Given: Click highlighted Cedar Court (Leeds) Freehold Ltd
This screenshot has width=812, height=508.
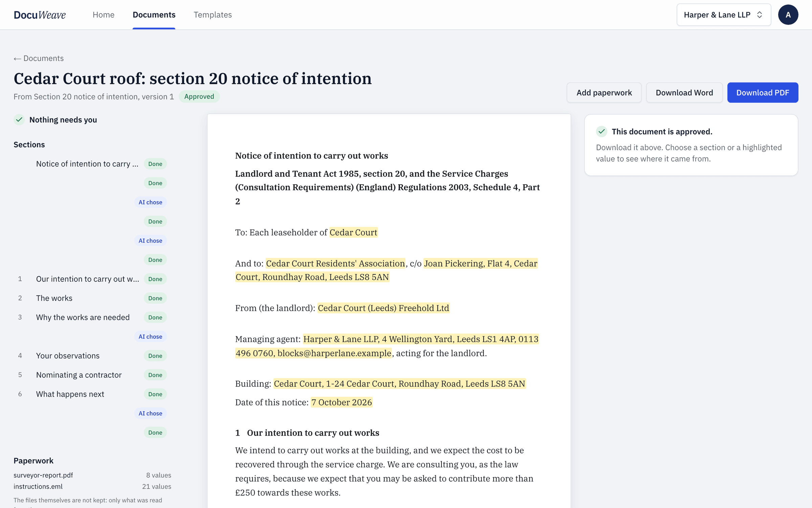Looking at the screenshot, I should pos(383,308).
